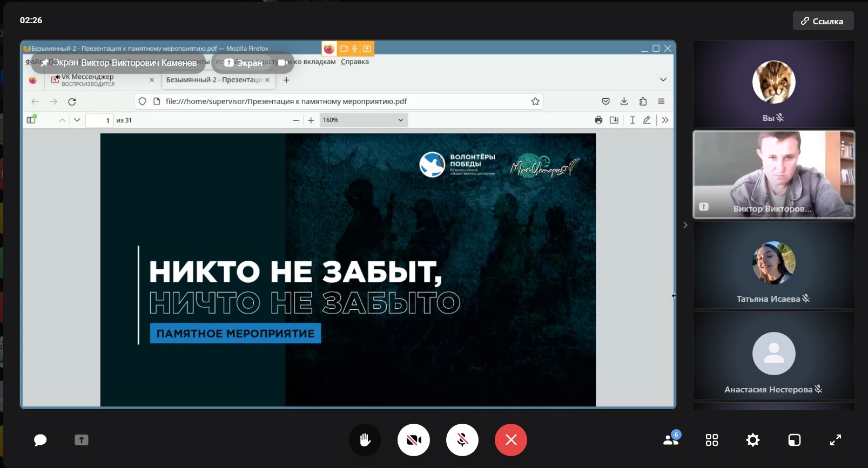End the call with red button

pyautogui.click(x=511, y=440)
